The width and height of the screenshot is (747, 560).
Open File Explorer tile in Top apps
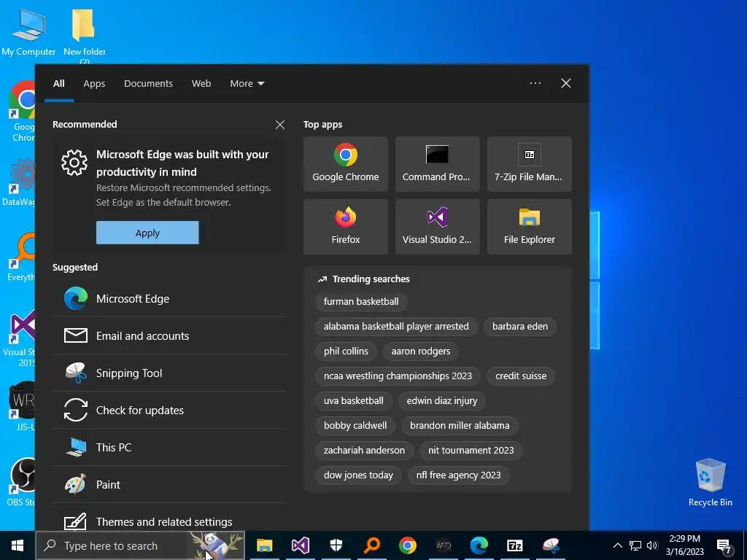(530, 227)
